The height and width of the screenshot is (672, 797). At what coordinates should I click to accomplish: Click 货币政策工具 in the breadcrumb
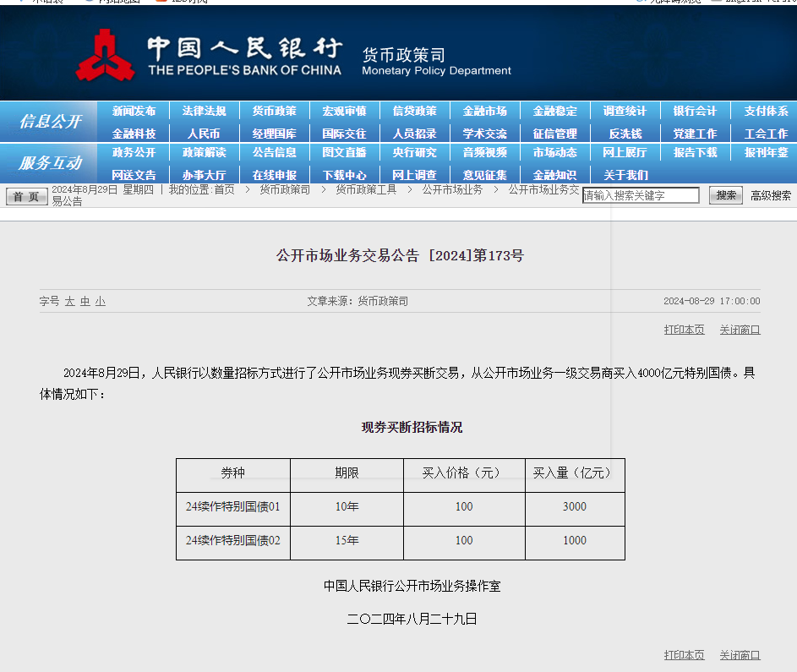365,189
